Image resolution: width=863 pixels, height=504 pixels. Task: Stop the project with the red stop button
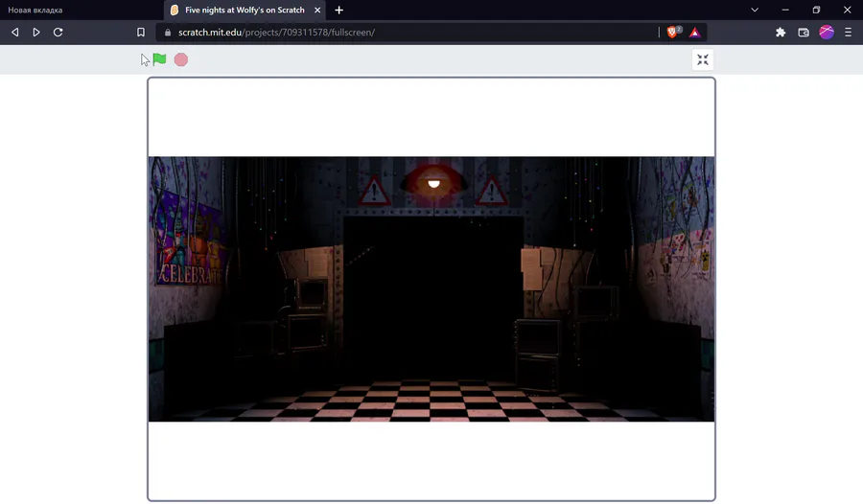coord(181,59)
